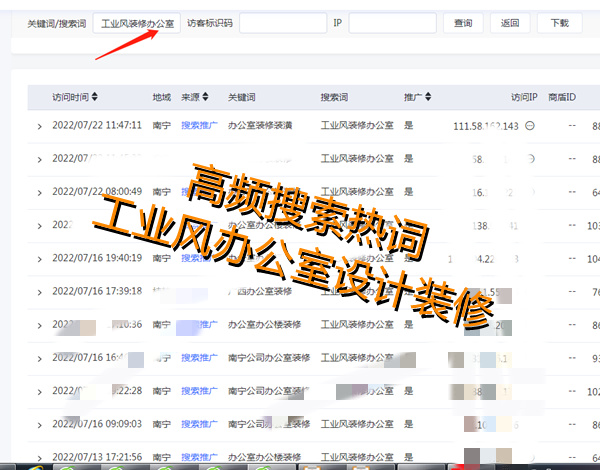Click the 来源 column sort icon
The height and width of the screenshot is (470, 600).
click(205, 98)
